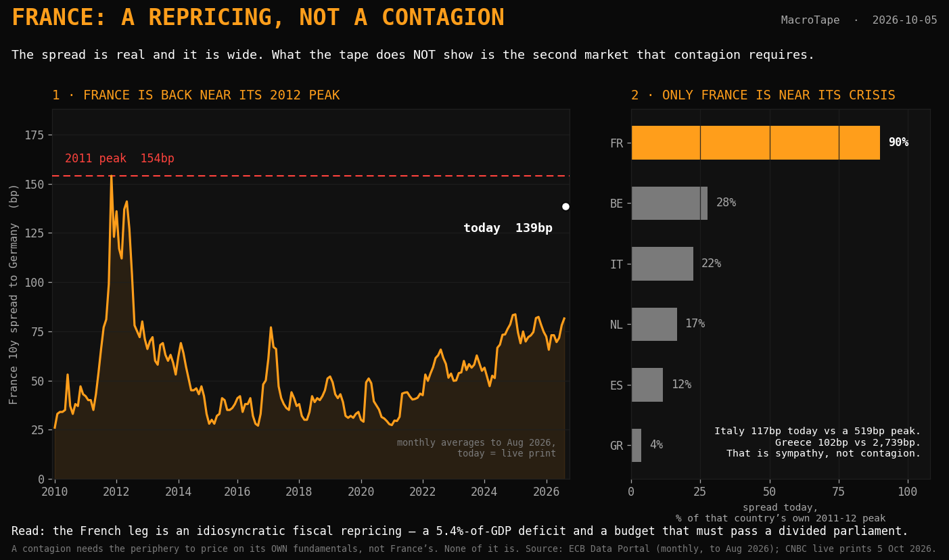Click the '2020' x-axis tick label
Screen dimensions: 949x560
[361, 492]
